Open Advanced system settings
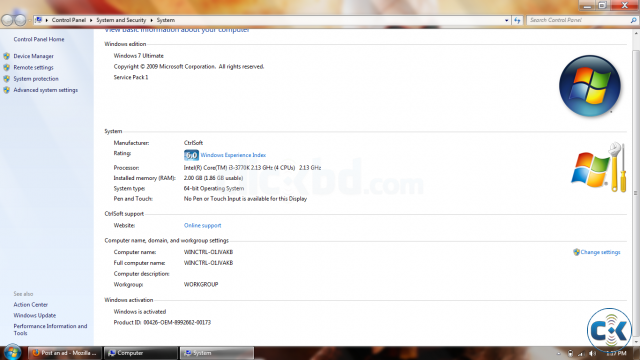 tap(46, 90)
